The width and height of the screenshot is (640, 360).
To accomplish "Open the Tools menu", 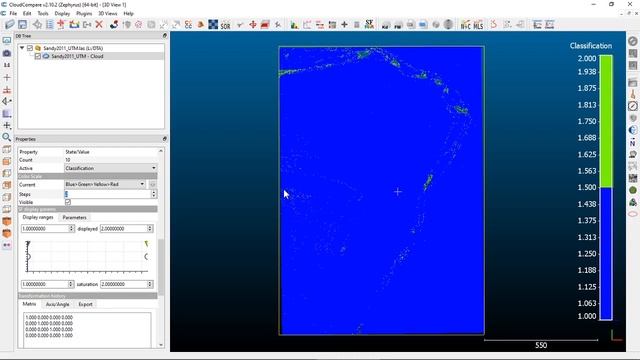I will [x=43, y=13].
